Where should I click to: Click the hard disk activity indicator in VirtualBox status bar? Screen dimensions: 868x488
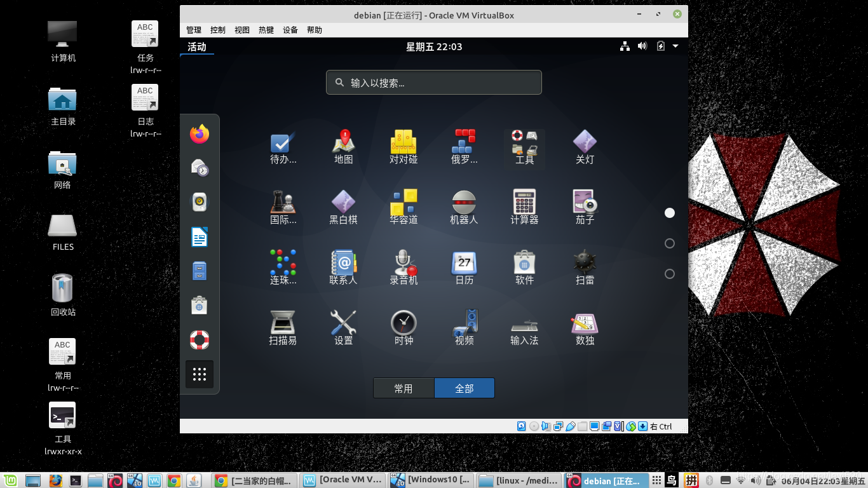point(522,426)
